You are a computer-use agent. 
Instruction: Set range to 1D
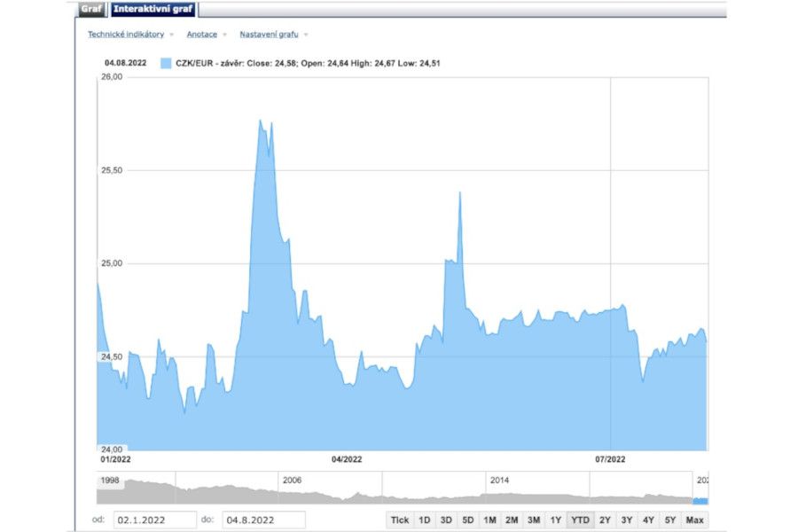(x=425, y=520)
